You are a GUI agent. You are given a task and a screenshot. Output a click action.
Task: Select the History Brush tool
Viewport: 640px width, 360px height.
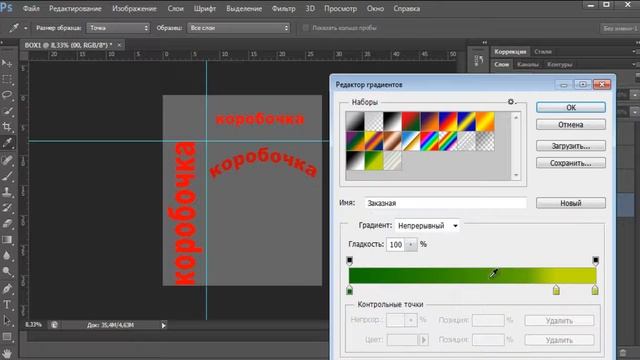(7, 208)
